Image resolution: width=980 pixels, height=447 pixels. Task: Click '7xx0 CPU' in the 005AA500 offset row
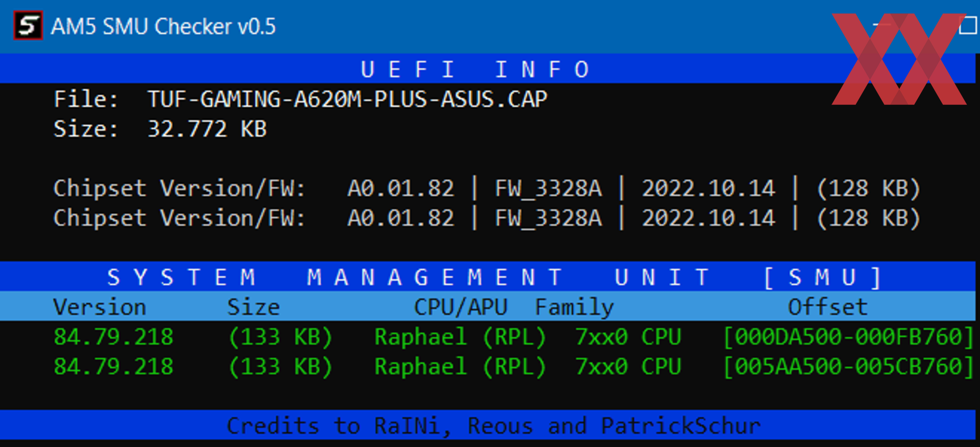pos(628,366)
